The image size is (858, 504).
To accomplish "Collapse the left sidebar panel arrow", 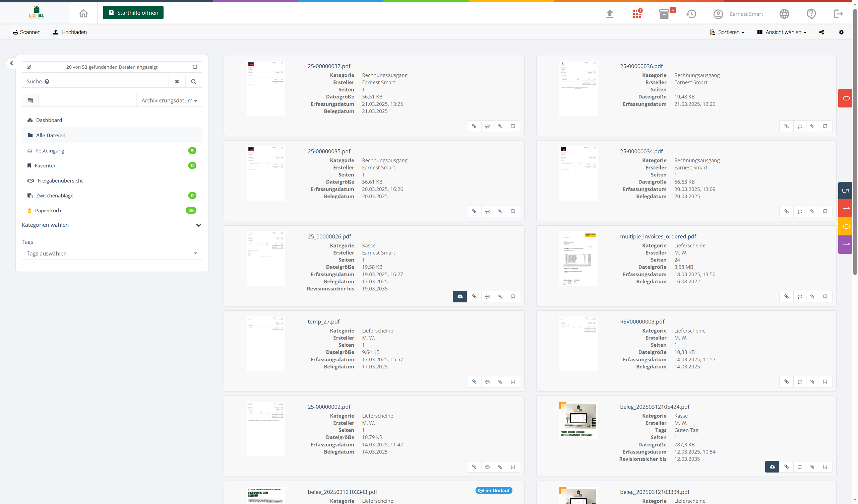I will (12, 63).
